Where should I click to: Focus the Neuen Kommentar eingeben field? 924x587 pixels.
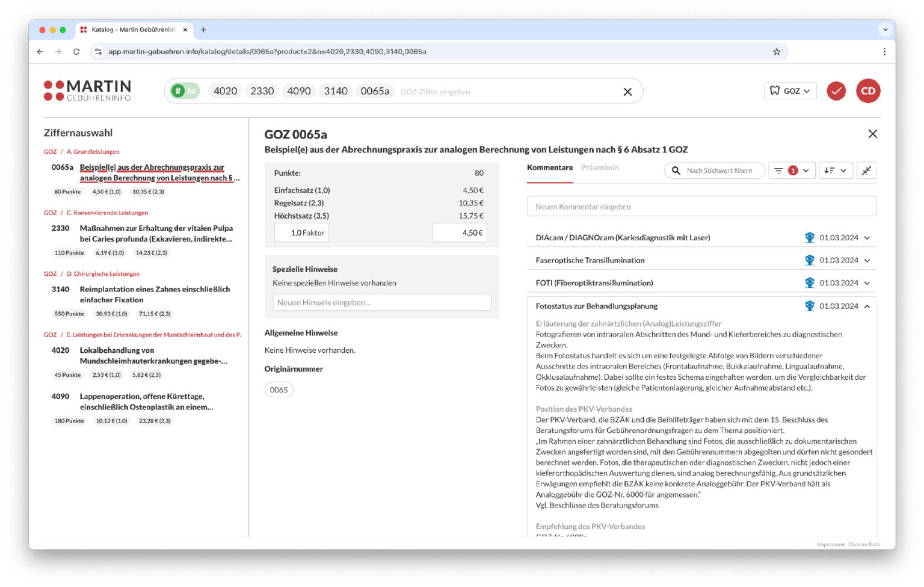click(701, 207)
